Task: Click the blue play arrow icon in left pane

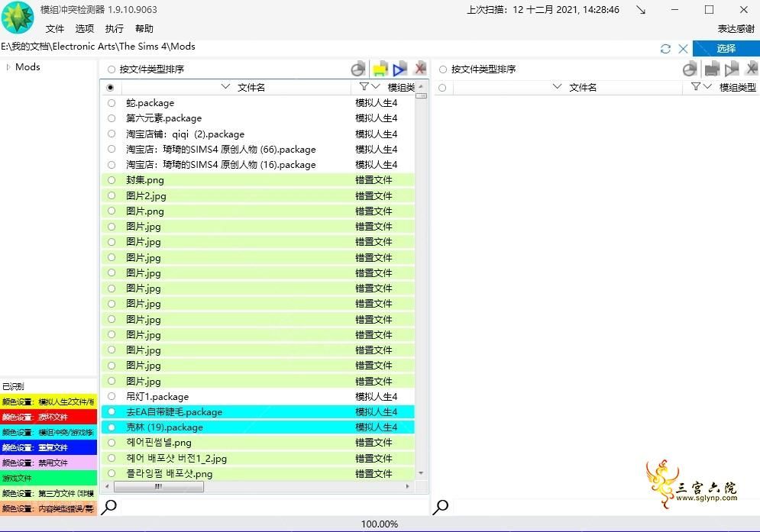Action: click(x=400, y=69)
